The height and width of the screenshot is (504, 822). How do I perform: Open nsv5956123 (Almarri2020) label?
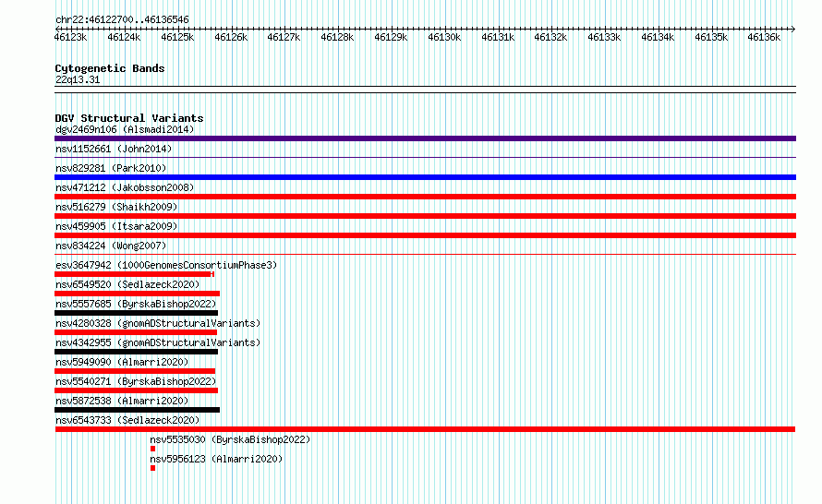point(216,459)
